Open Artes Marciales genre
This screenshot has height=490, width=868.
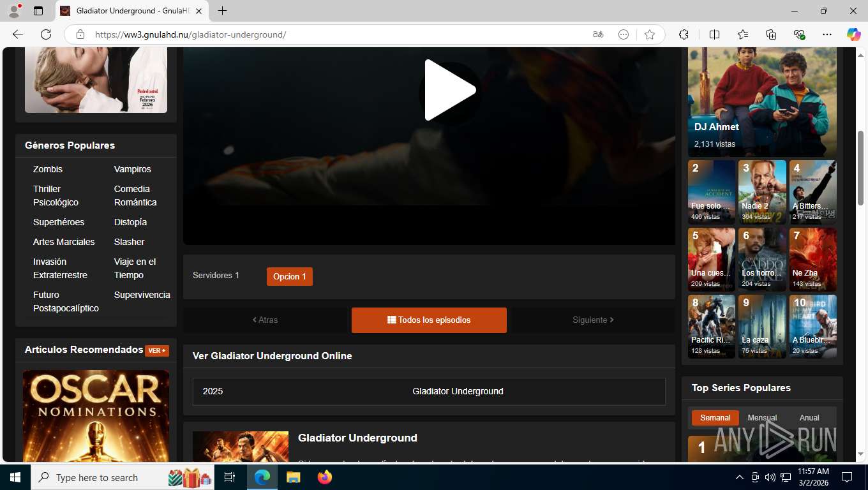click(x=64, y=242)
